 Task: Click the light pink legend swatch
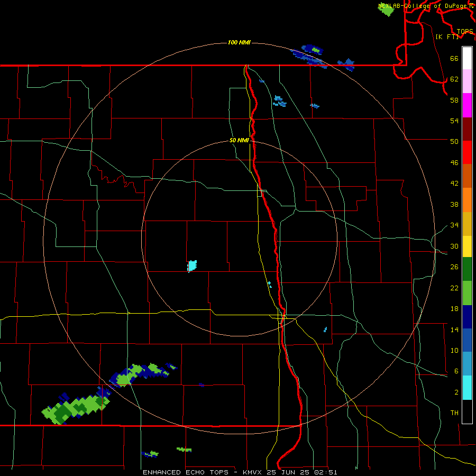(x=467, y=81)
